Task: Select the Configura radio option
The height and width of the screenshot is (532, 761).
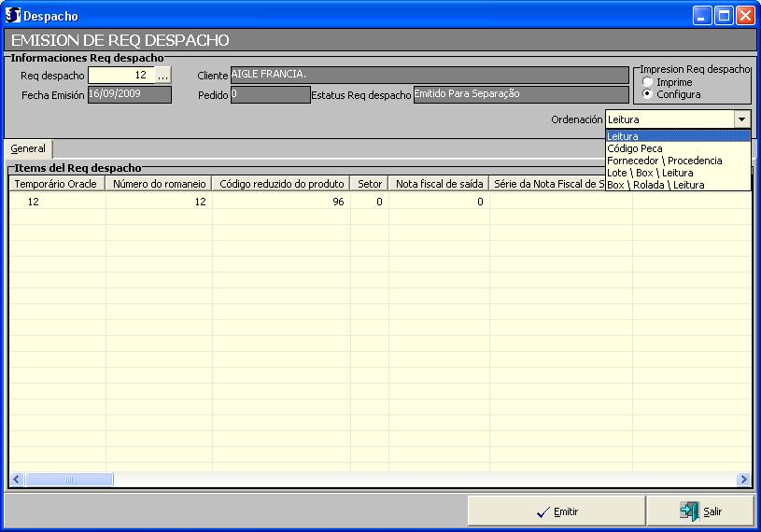Action: 647,94
